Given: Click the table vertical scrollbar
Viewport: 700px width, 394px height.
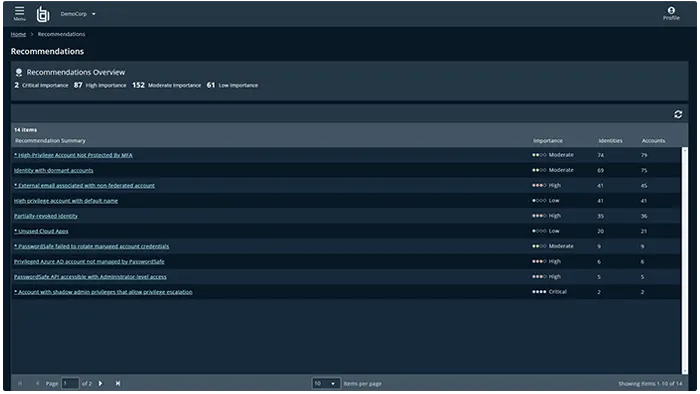Looking at the screenshot, I should [684, 261].
